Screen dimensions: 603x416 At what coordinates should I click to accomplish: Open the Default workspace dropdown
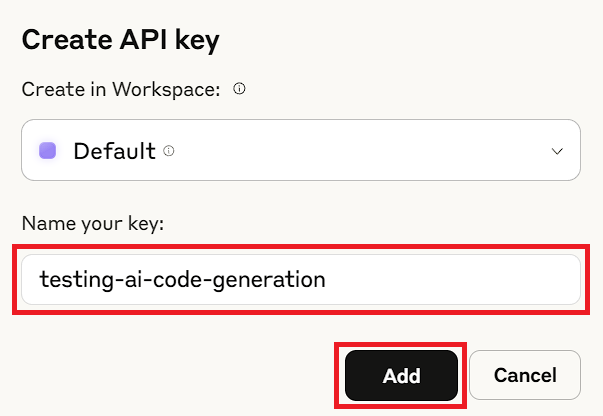[300, 151]
